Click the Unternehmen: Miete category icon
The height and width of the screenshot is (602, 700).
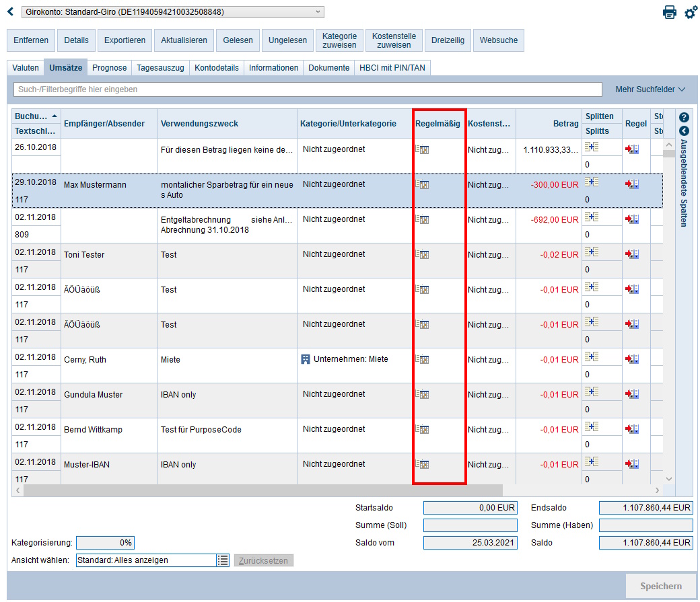click(306, 359)
